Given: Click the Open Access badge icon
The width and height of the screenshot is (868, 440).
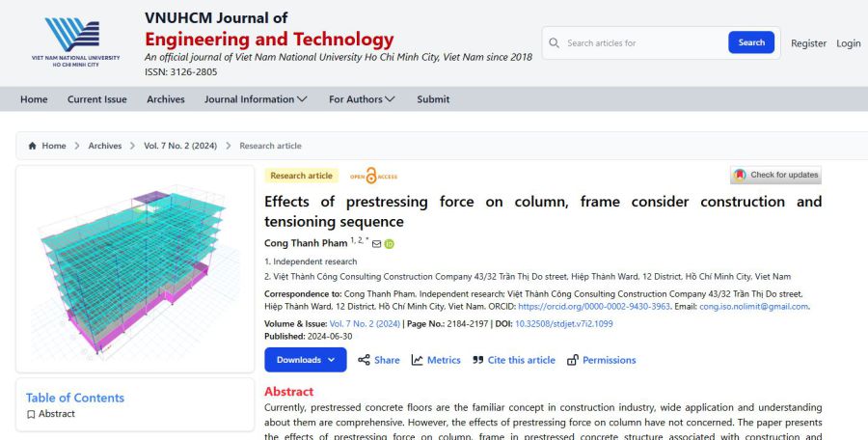Looking at the screenshot, I should pyautogui.click(x=373, y=176).
